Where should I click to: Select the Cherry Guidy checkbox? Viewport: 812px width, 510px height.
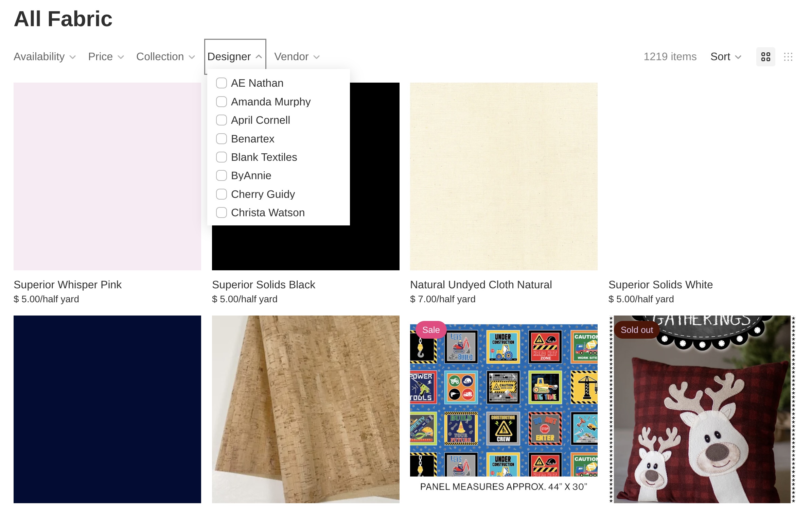coord(222,194)
